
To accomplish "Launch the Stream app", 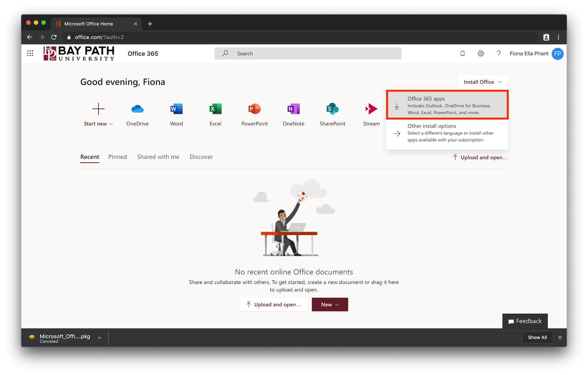I will pyautogui.click(x=371, y=115).
